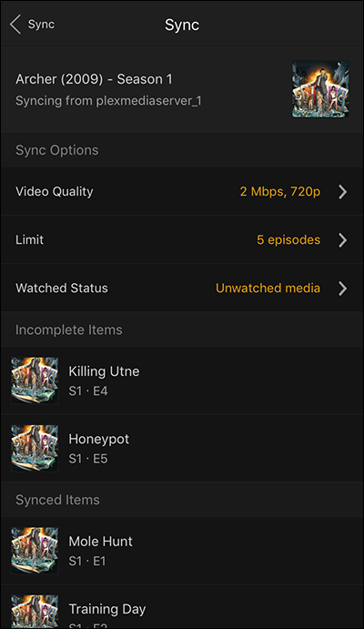Viewport: 364px width, 629px height.
Task: Open Archer Season 1 poster artwork
Action: click(x=320, y=89)
